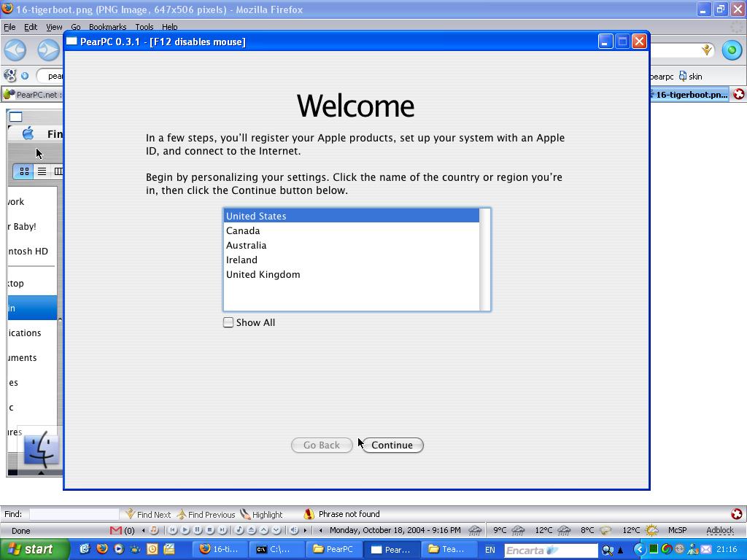
Task: Click the Go Back button
Action: [x=322, y=446]
